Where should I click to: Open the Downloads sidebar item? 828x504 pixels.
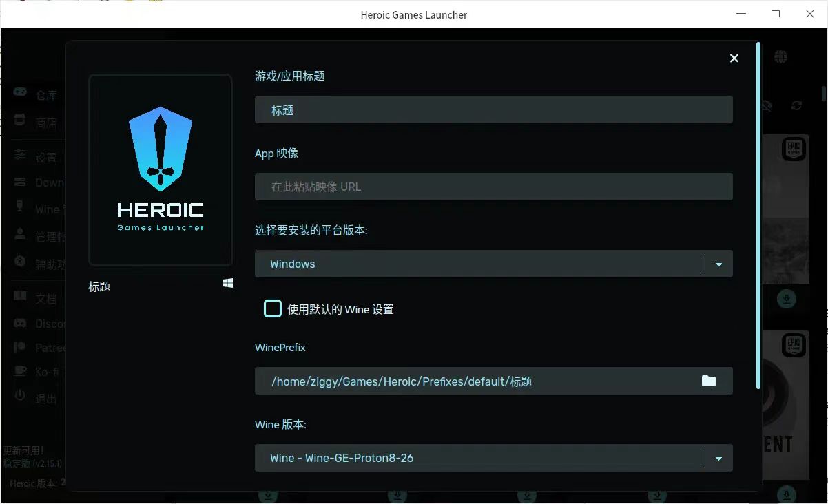point(39,182)
